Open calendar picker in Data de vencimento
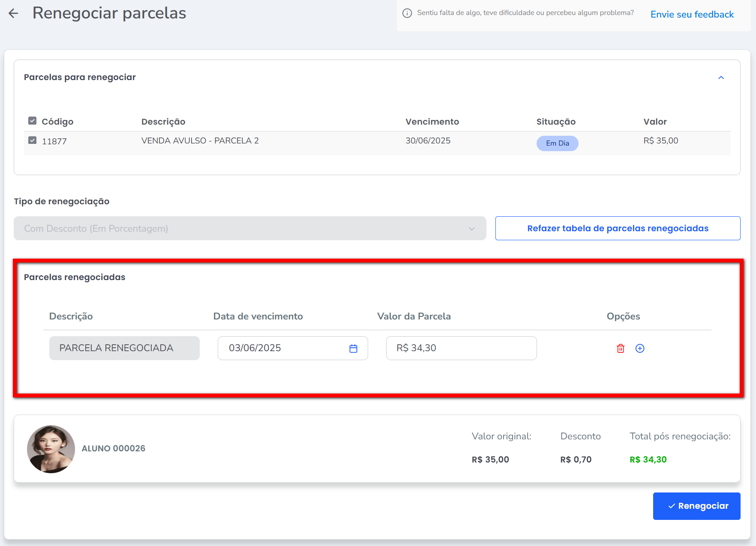The width and height of the screenshot is (756, 546). coord(353,349)
